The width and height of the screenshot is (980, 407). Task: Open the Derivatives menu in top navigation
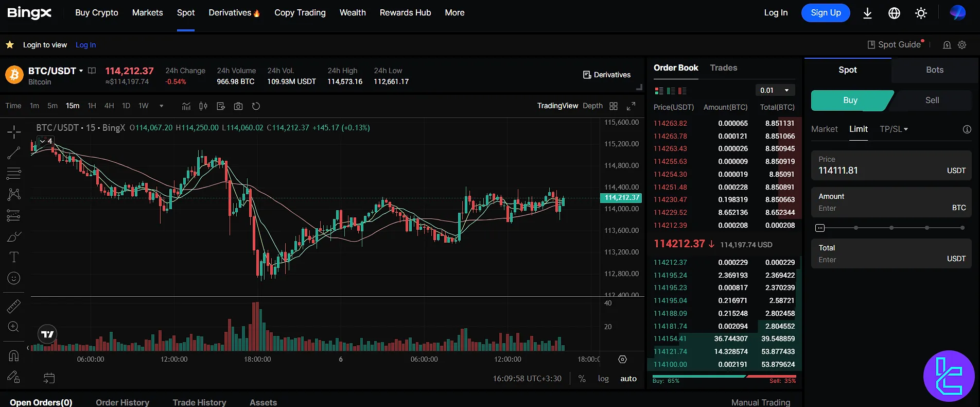(234, 13)
